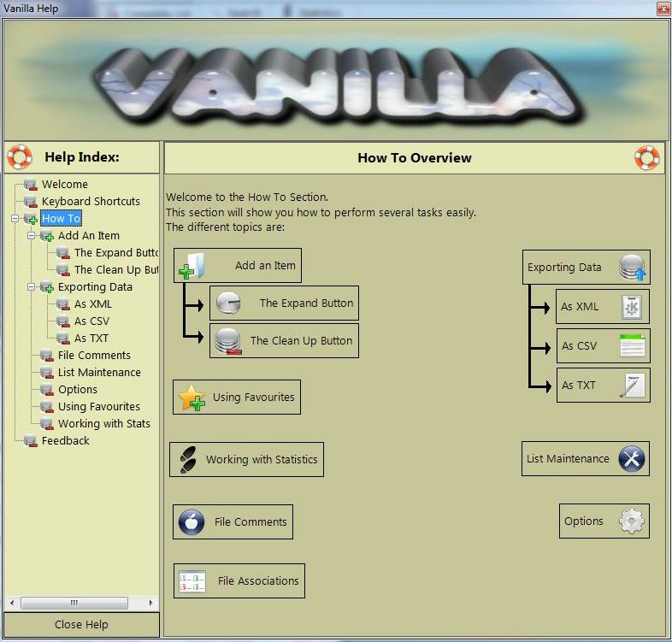Select Feedback in the help tree
The height and width of the screenshot is (642, 672).
click(65, 441)
